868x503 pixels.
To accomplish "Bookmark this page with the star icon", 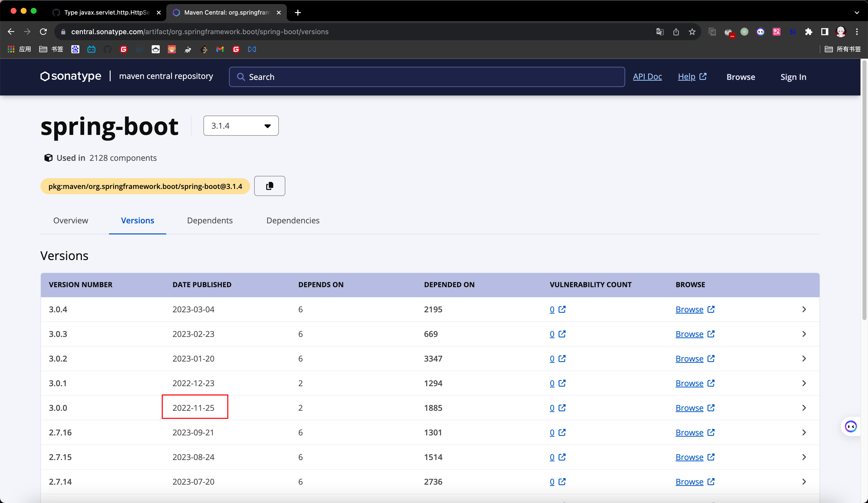I will pyautogui.click(x=692, y=31).
